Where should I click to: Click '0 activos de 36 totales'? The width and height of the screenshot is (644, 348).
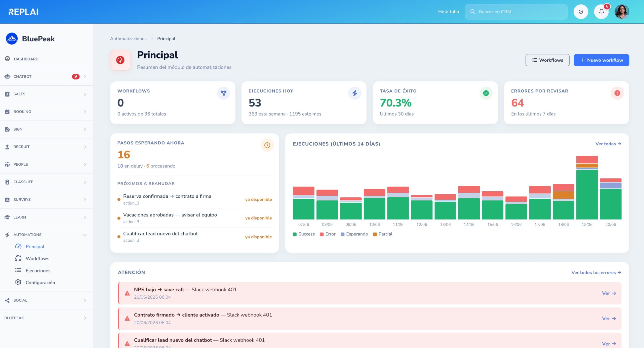[142, 114]
